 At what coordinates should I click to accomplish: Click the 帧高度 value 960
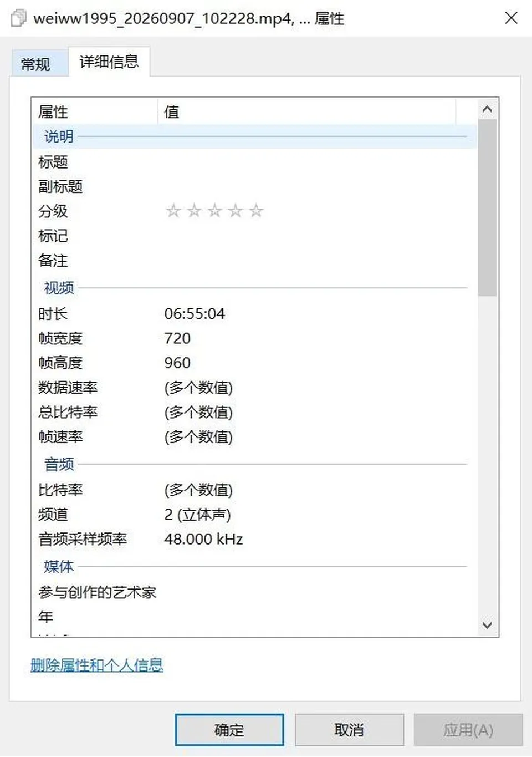177,363
